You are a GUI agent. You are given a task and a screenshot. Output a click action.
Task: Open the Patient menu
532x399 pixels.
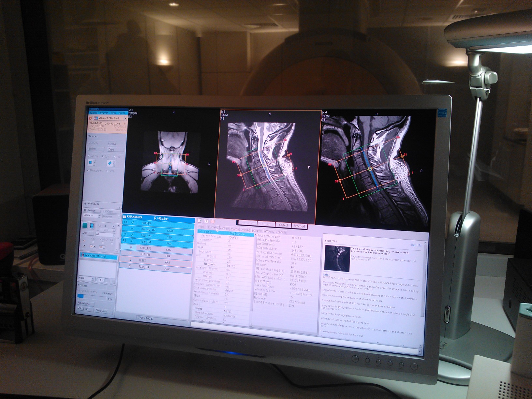(93, 113)
